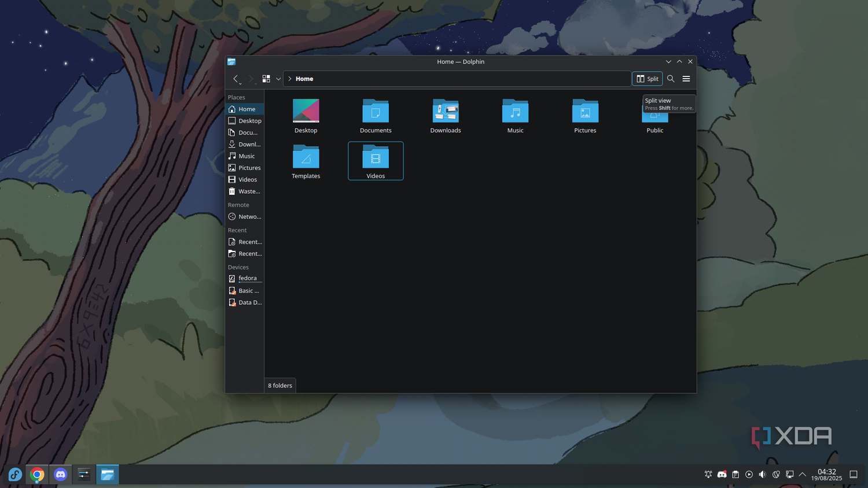Expand the breadcrumb chevron before Home
Viewport: 868px width, 488px height.
290,79
